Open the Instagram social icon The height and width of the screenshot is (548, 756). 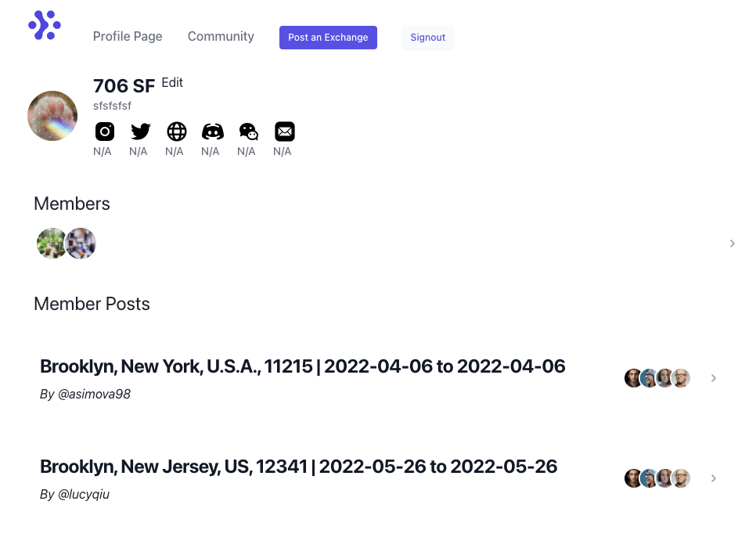point(105,132)
